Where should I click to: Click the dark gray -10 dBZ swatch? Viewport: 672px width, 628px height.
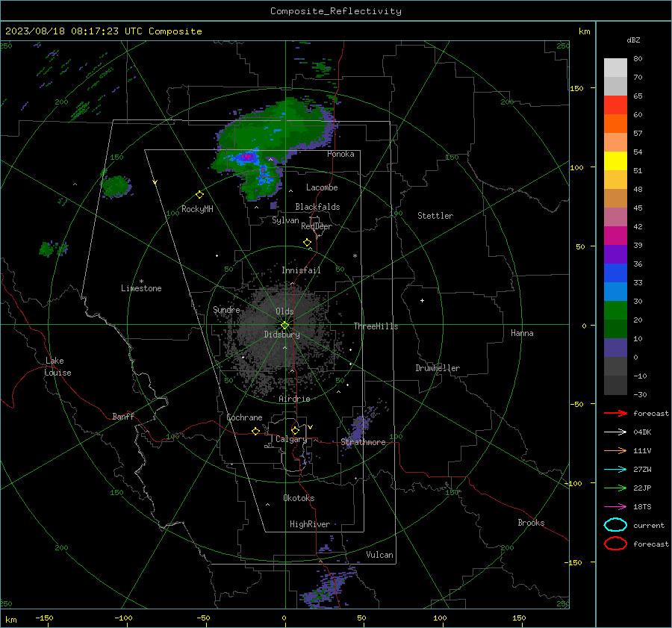615,385
